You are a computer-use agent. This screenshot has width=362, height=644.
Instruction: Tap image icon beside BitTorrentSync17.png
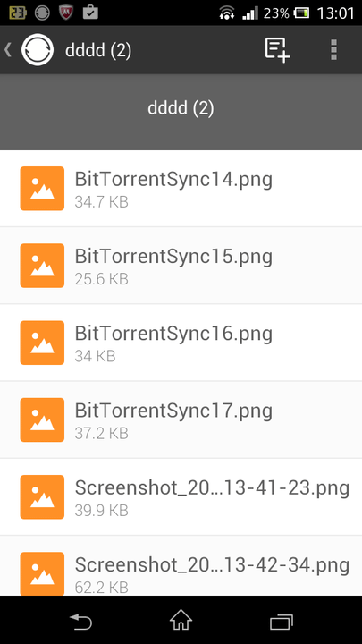pos(42,419)
